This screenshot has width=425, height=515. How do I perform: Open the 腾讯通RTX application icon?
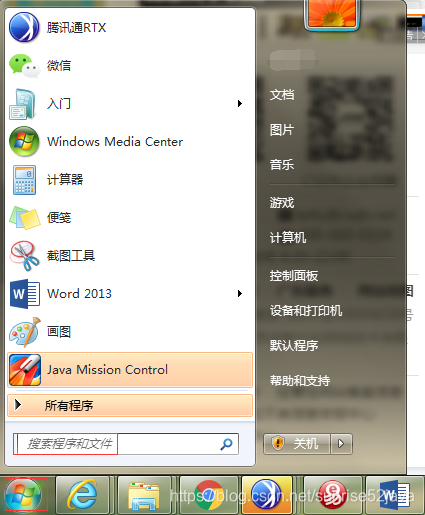click(x=24, y=27)
